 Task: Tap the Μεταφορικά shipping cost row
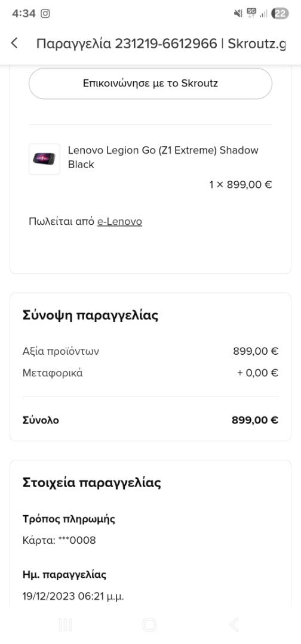150,373
